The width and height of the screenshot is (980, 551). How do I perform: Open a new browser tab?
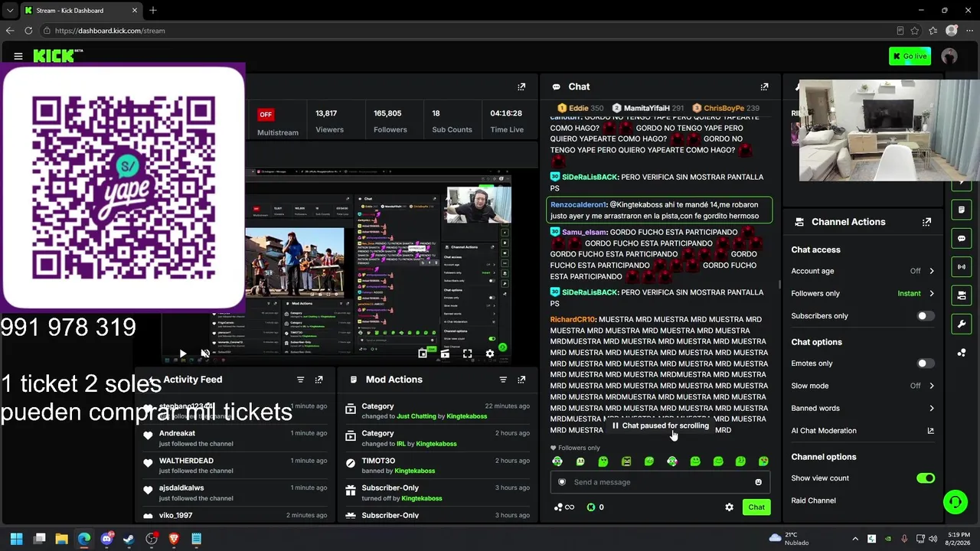(x=153, y=11)
